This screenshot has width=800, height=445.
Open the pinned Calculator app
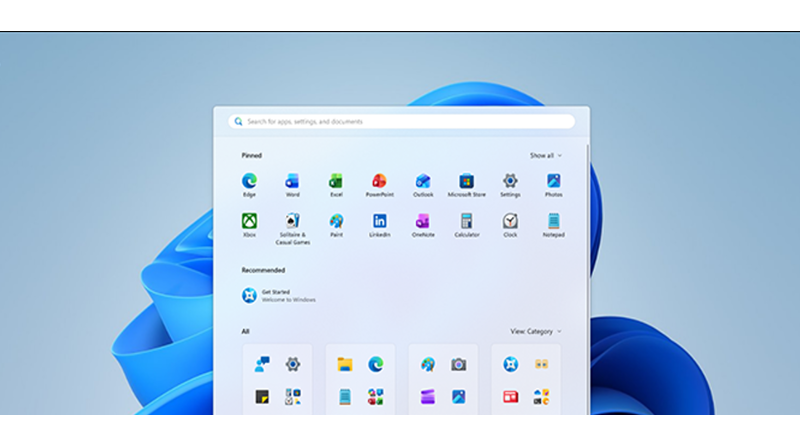tap(466, 225)
